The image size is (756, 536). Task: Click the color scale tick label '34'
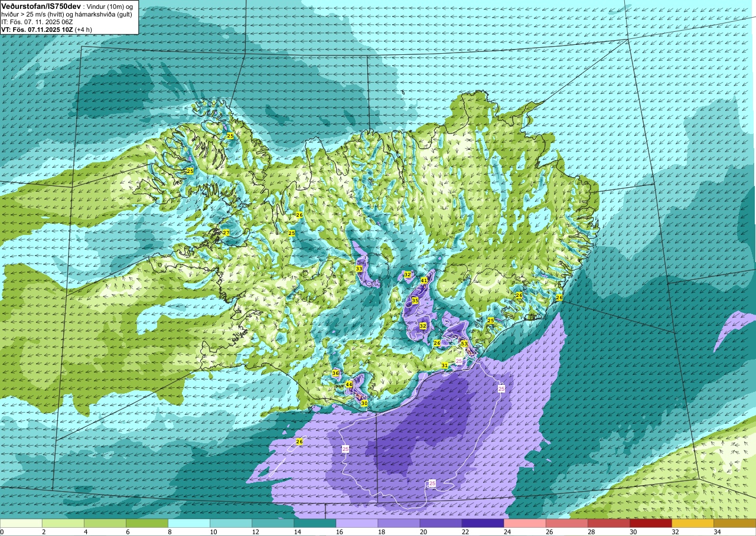point(716,532)
